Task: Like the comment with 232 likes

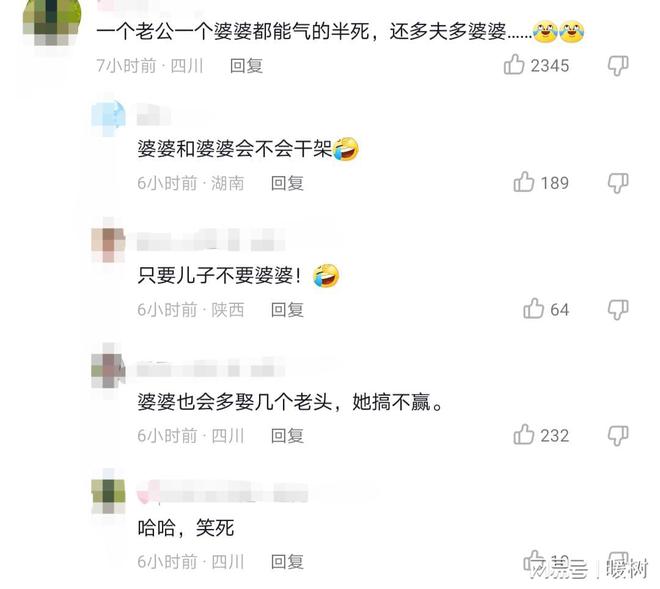Action: pos(524,434)
